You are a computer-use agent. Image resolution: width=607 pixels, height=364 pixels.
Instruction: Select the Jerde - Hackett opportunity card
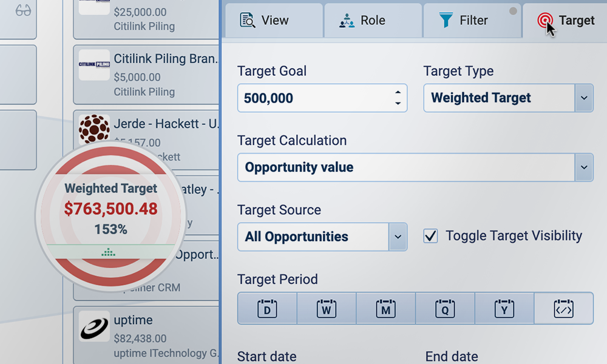164,124
